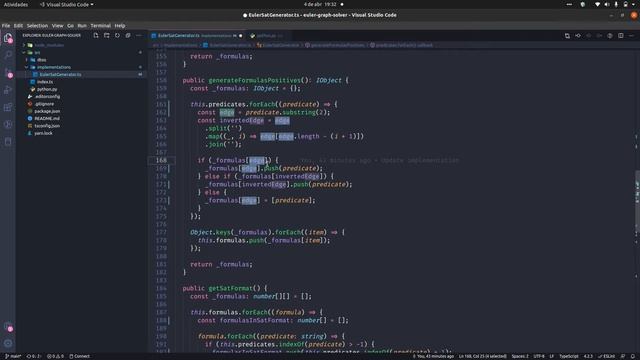This screenshot has height=360, width=640.
Task: Collapse the src folder
Action: coord(24,53)
